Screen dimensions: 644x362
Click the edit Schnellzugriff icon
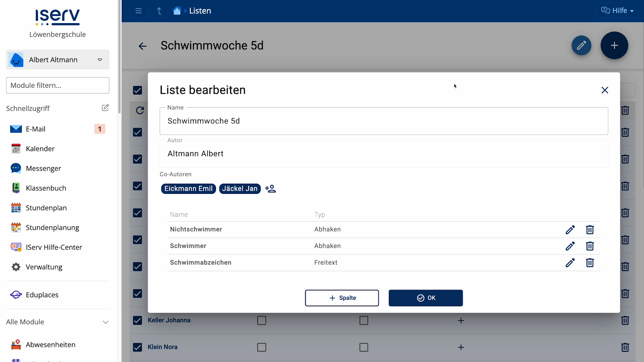tap(105, 108)
